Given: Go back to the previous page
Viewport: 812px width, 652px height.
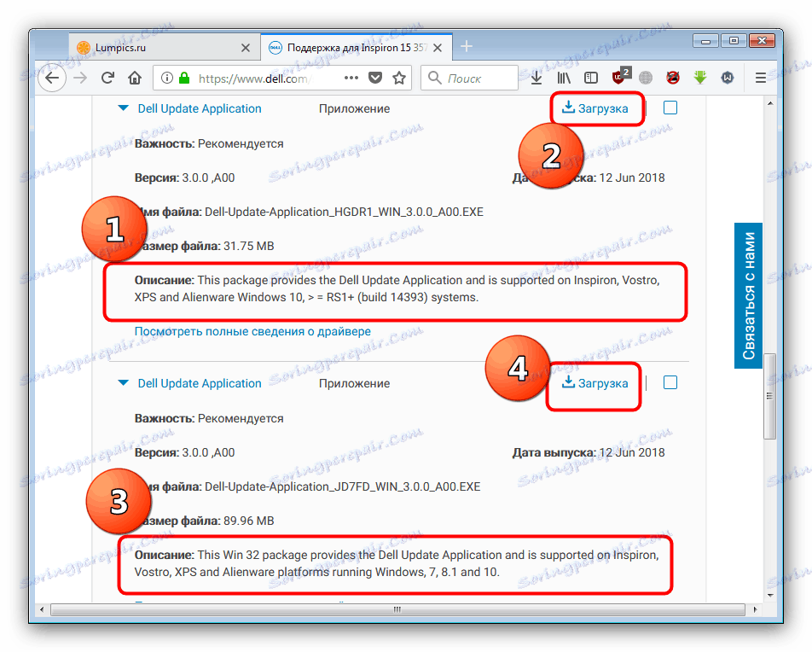Looking at the screenshot, I should (52, 78).
